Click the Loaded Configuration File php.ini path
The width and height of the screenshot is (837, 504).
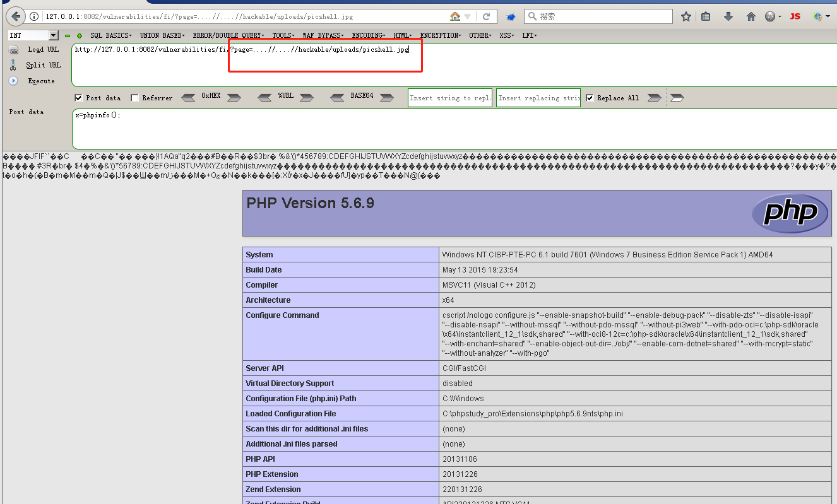click(533, 414)
